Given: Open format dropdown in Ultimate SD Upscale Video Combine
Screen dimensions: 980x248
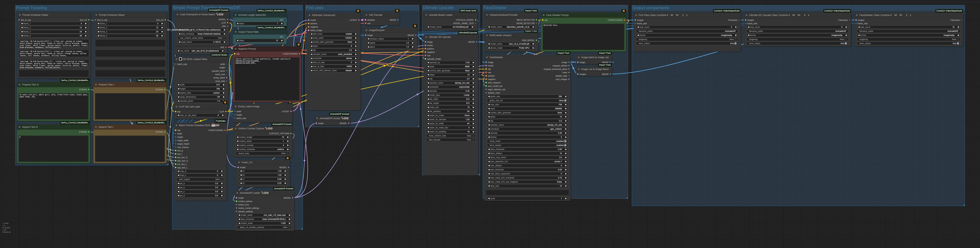Looking at the screenshot, I should point(797,35).
